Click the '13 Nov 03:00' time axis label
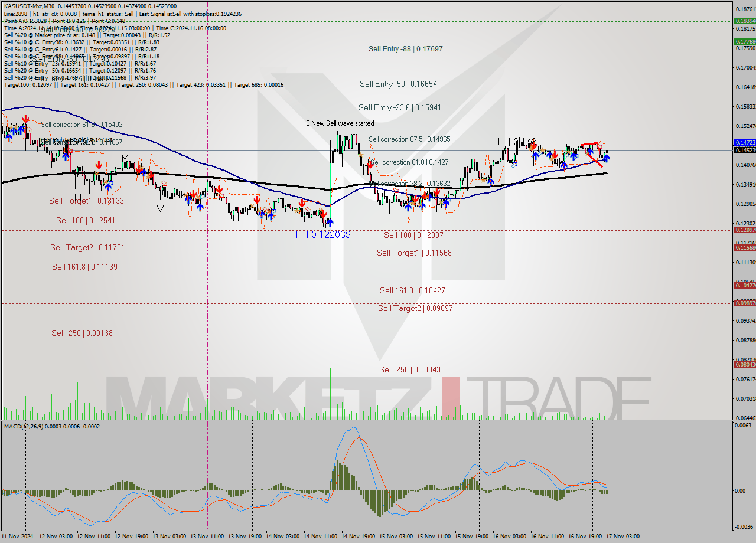The image size is (756, 543). click(169, 537)
